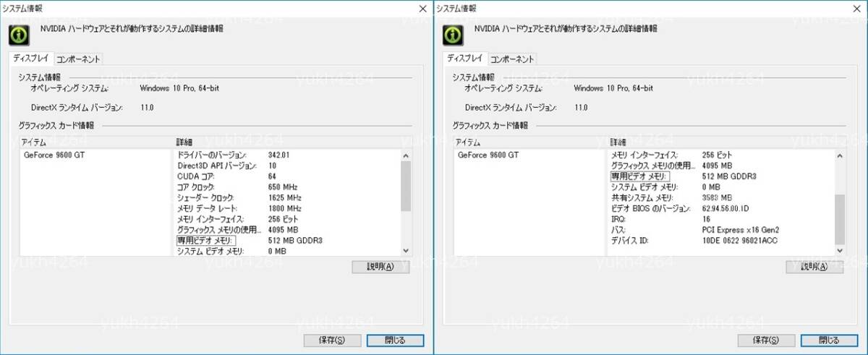
Task: Click scroll-up arrow in left window details list
Action: pyautogui.click(x=405, y=155)
